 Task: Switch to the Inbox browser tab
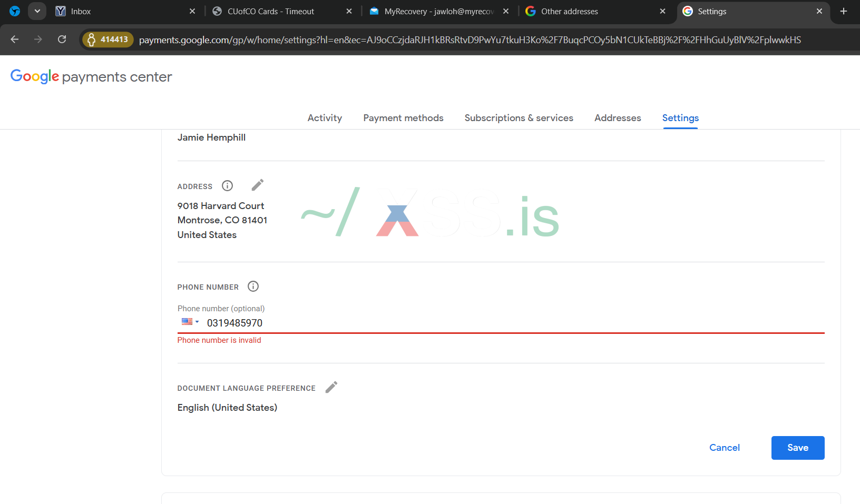[x=121, y=11]
